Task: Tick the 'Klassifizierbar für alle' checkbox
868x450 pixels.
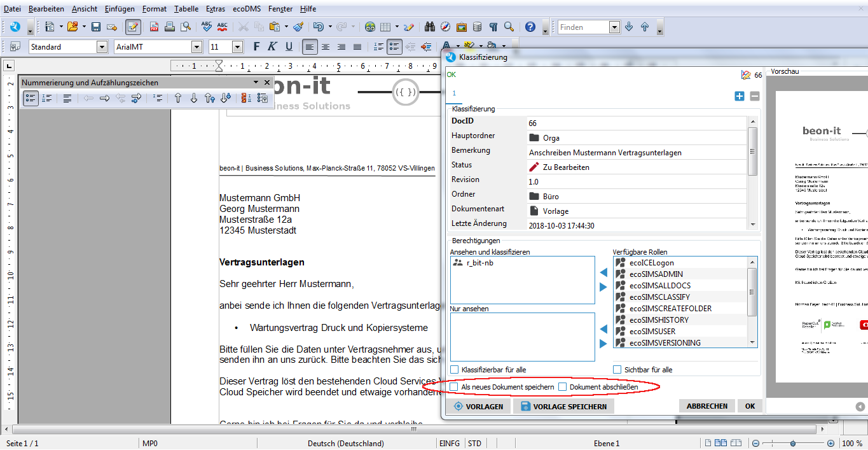Action: pos(454,370)
